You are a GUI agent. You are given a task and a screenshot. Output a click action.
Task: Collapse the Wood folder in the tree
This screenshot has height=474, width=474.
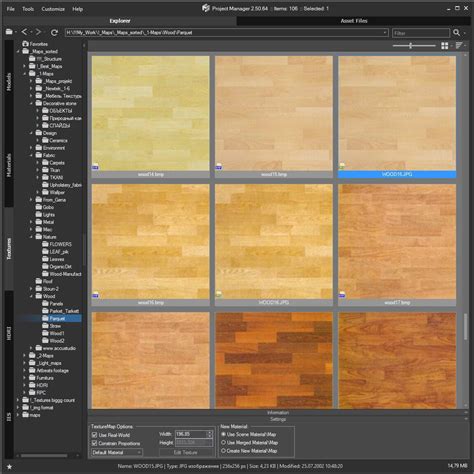point(31,296)
